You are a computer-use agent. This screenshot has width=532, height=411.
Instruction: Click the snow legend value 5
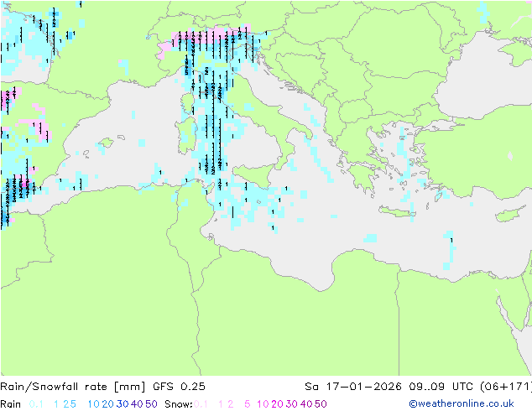pos(248,404)
